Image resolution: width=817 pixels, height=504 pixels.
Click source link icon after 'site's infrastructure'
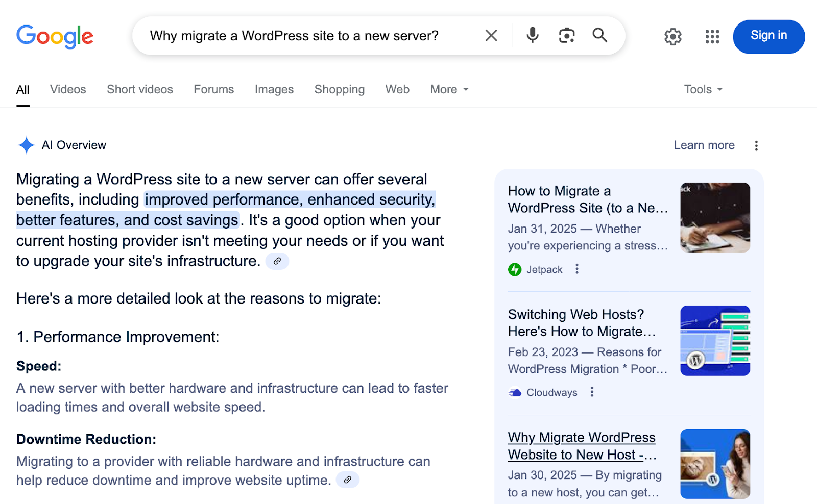coord(277,261)
